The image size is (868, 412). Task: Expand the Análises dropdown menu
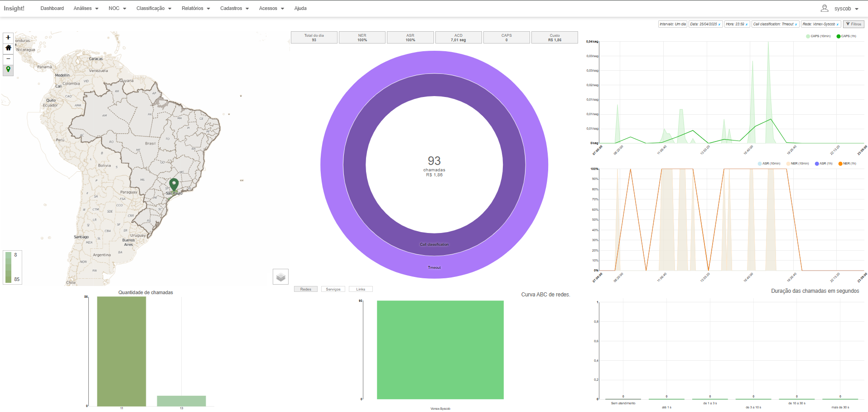pyautogui.click(x=86, y=8)
